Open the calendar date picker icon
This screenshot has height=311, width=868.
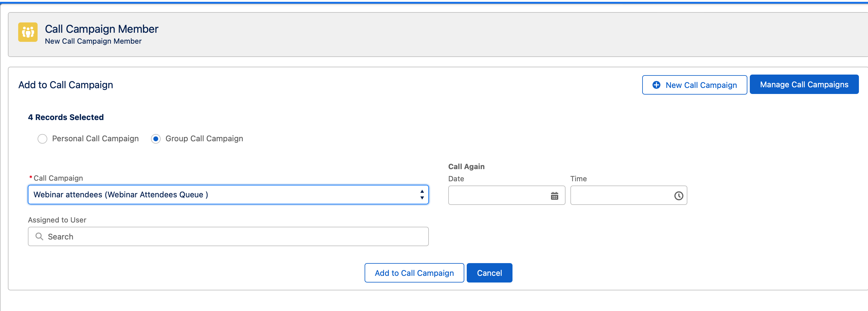pyautogui.click(x=554, y=196)
